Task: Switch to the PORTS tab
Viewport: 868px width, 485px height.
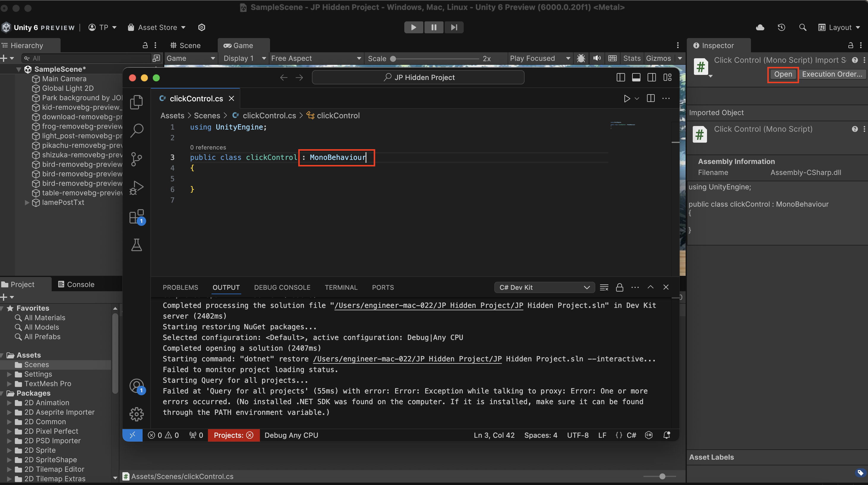Action: pos(383,287)
